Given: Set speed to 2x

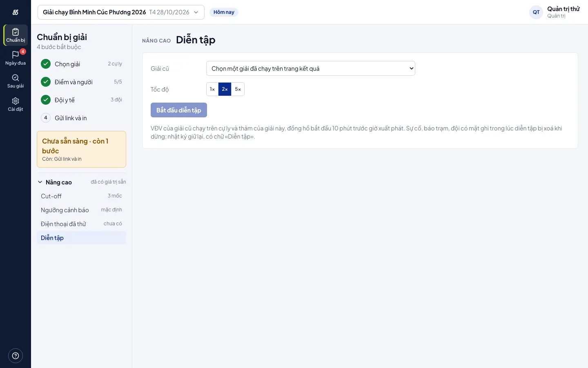Looking at the screenshot, I should [225, 89].
